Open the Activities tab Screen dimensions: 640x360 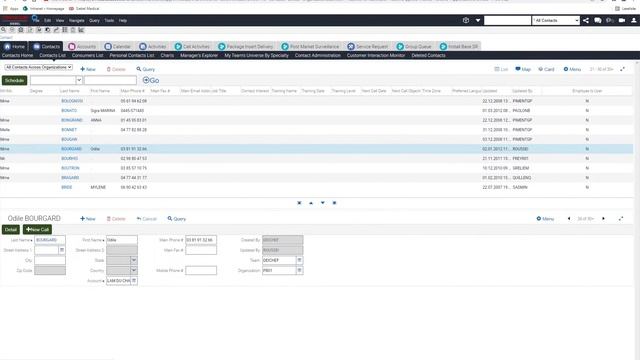(x=153, y=47)
